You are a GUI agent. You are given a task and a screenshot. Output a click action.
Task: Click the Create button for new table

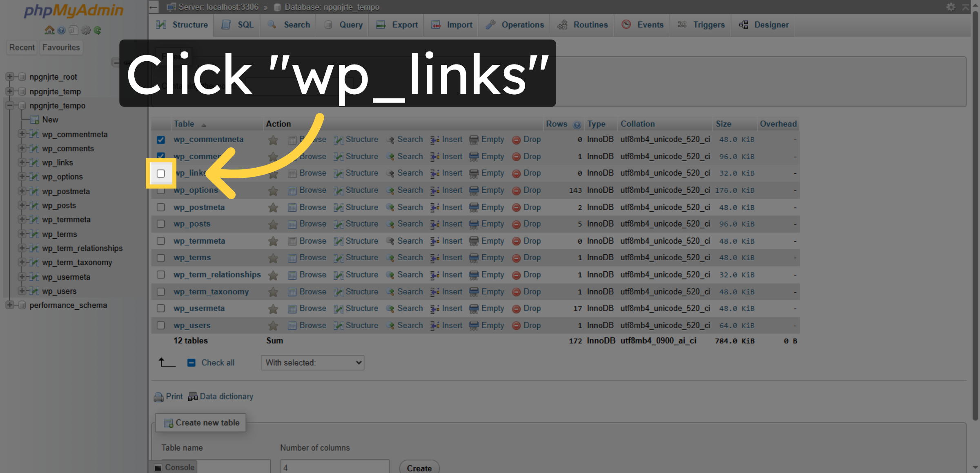point(419,468)
